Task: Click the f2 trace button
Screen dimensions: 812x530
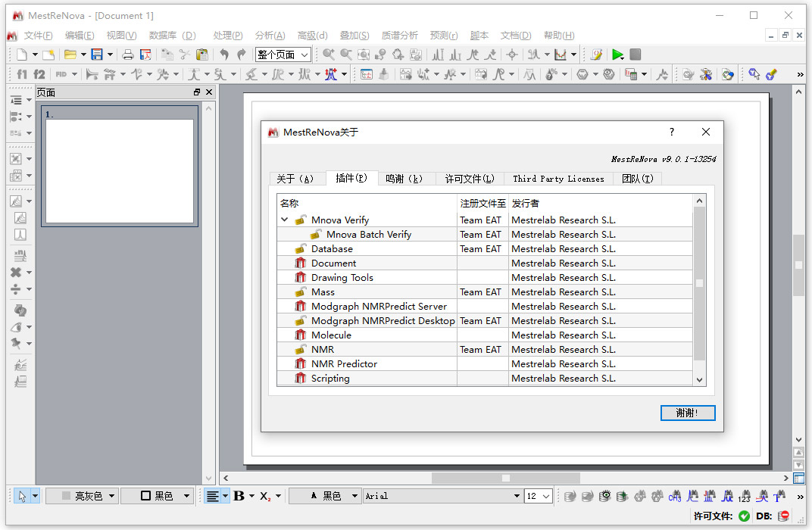Action: point(39,74)
